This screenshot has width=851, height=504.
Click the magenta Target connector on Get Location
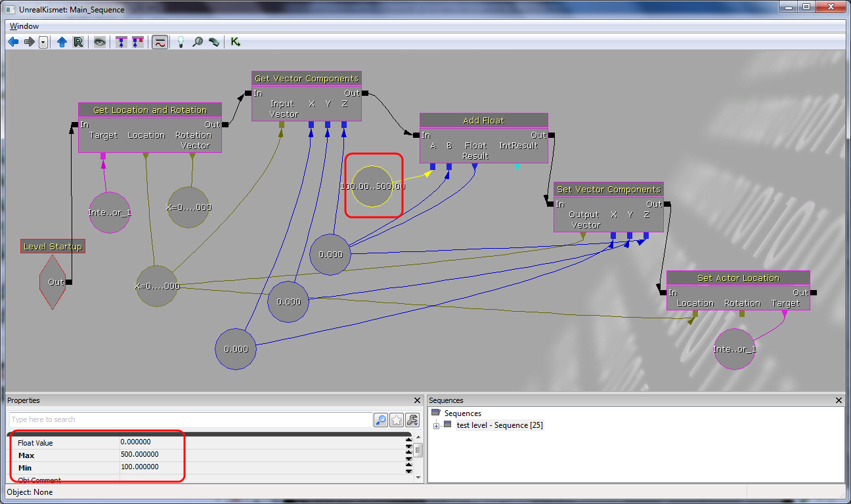pyautogui.click(x=103, y=156)
